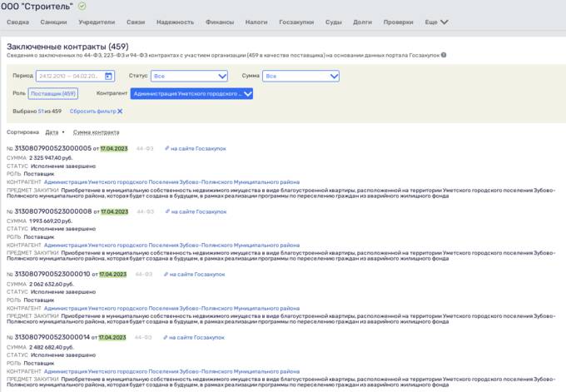This screenshot has width=566, height=392.
Task: Open the Контрагент dropdown with Администрация selected
Action: pyautogui.click(x=191, y=94)
